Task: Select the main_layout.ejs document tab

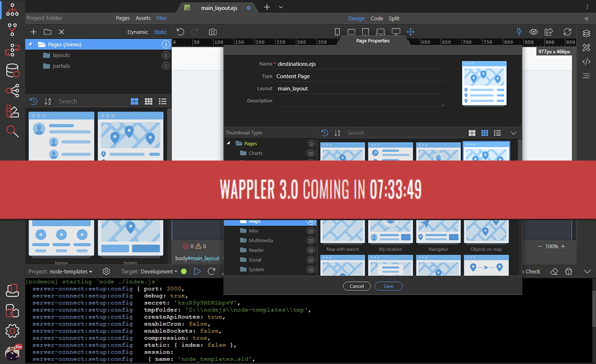Action: click(x=217, y=8)
